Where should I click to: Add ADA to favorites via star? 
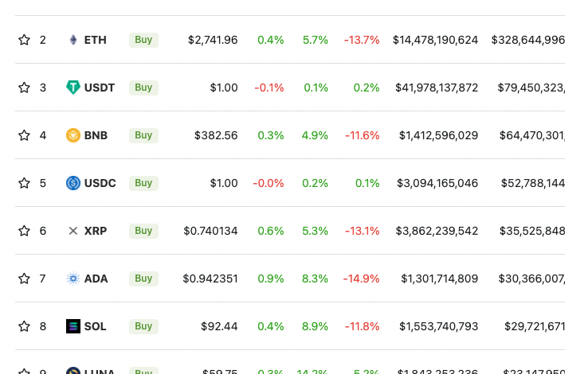pyautogui.click(x=24, y=279)
